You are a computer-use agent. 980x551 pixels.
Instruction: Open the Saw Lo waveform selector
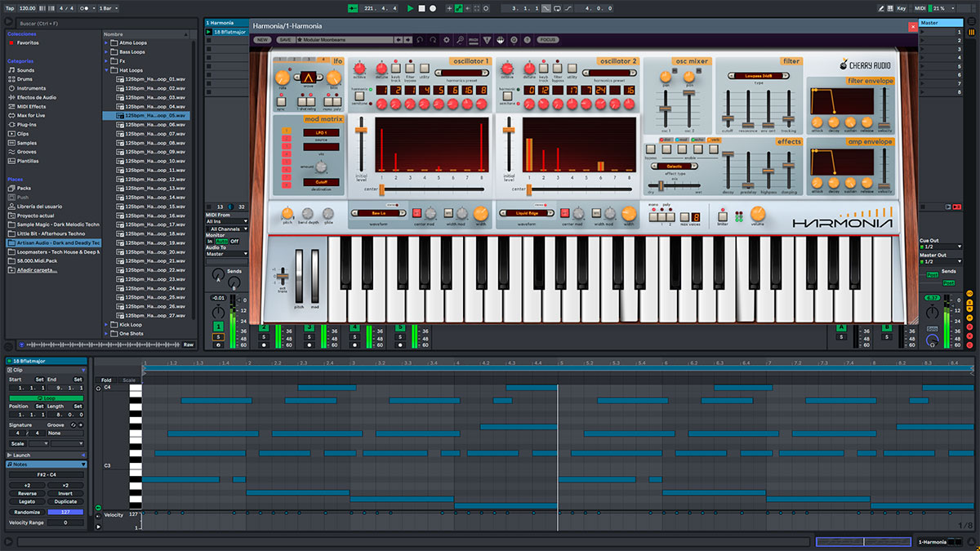click(x=377, y=212)
